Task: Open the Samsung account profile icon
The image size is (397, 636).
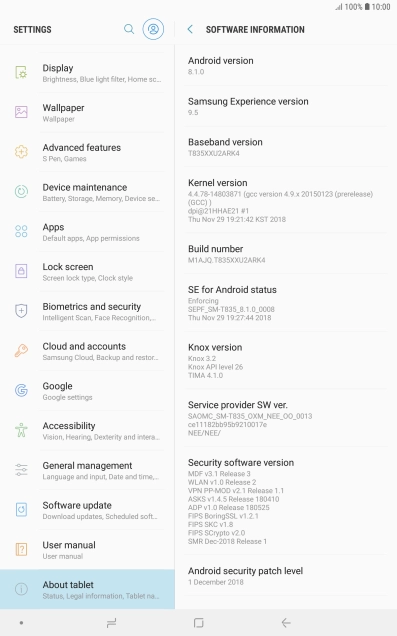Action: point(153,29)
